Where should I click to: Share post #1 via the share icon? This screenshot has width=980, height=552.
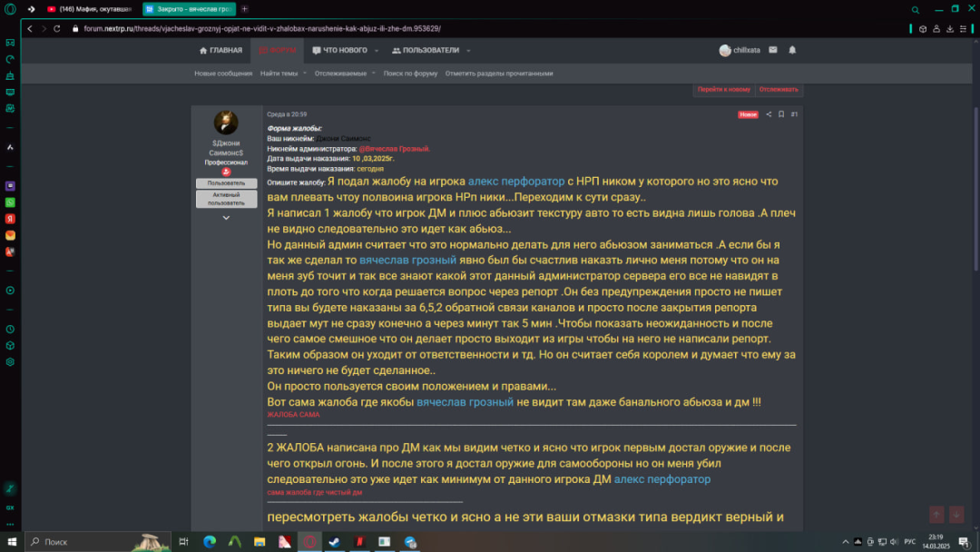click(x=769, y=114)
